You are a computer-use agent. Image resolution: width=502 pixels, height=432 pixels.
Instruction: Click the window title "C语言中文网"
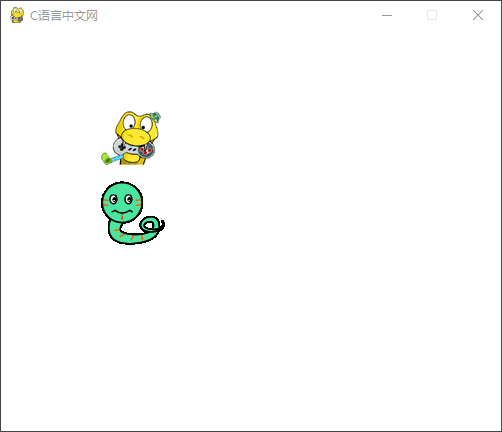click(x=64, y=16)
